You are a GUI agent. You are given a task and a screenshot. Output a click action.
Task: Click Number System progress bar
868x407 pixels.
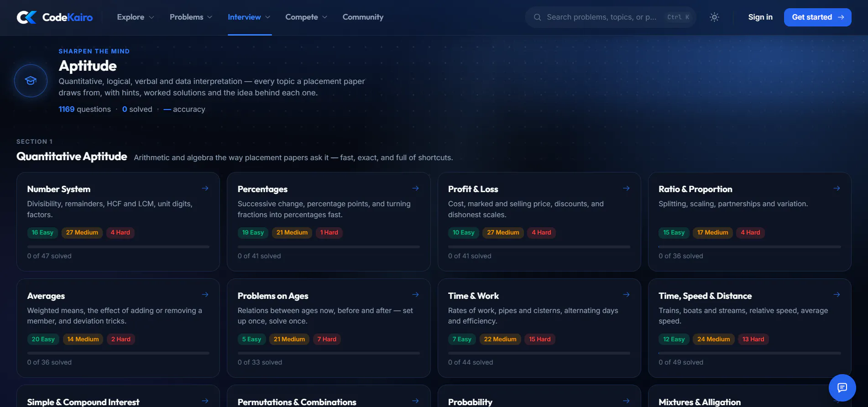pos(118,247)
